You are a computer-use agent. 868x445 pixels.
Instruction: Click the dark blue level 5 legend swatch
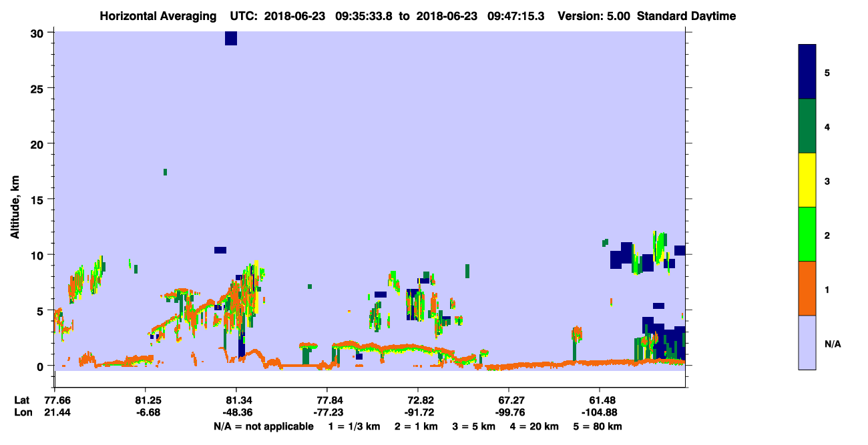(x=807, y=72)
